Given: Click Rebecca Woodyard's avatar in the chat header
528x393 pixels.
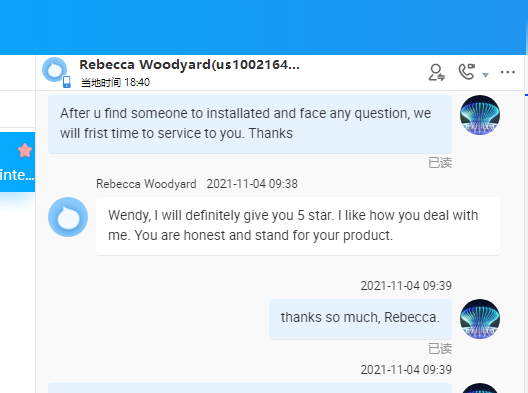Looking at the screenshot, I should [x=54, y=70].
